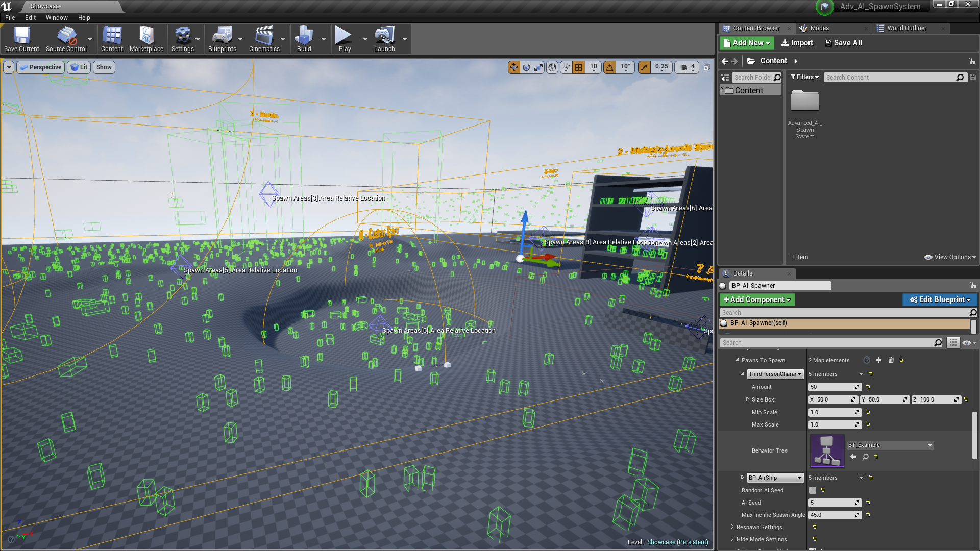This screenshot has height=551, width=980.
Task: Toggle Random AI Seed checkbox
Action: [813, 490]
